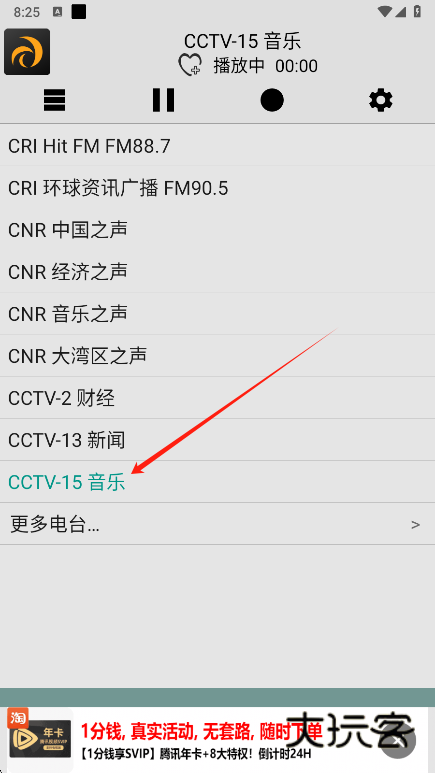Close the bottom advertisement banner
This screenshot has height=773, width=435.
(398, 740)
